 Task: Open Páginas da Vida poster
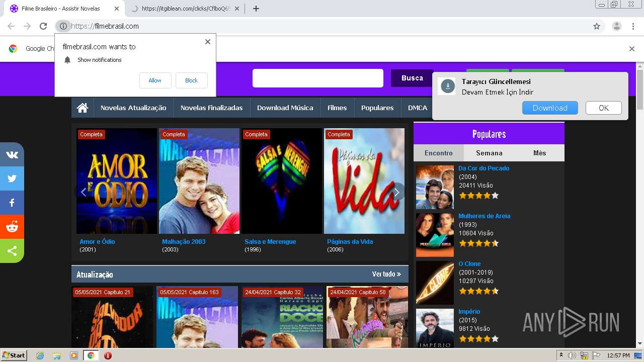pos(364,181)
